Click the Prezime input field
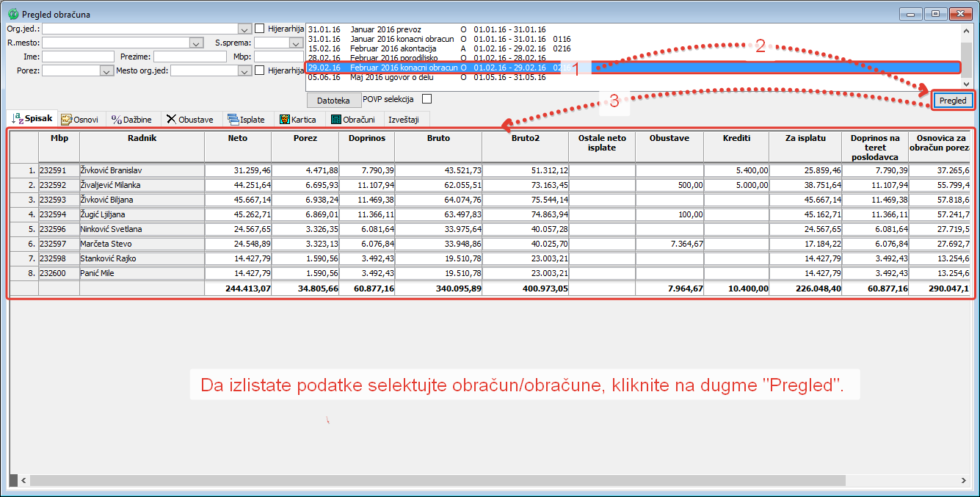Image resolution: width=980 pixels, height=497 pixels. pyautogui.click(x=189, y=57)
